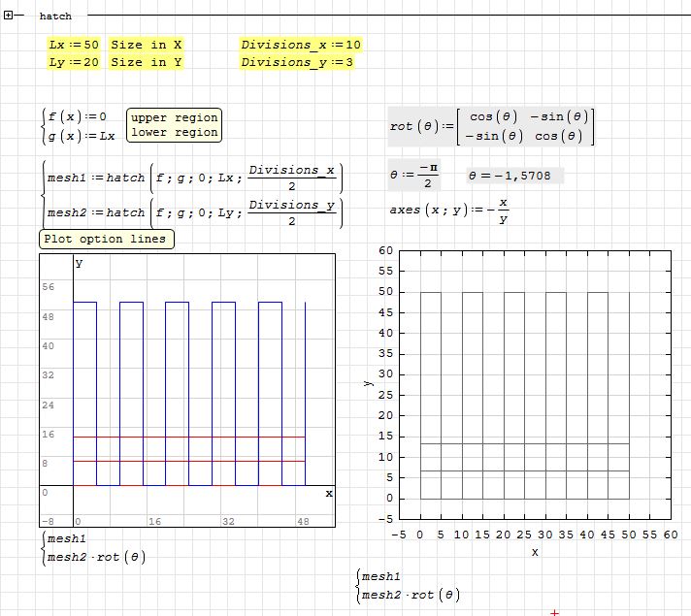Image resolution: width=691 pixels, height=616 pixels.
Task: Click the 'upper region lower region' note box
Action: pos(174,125)
